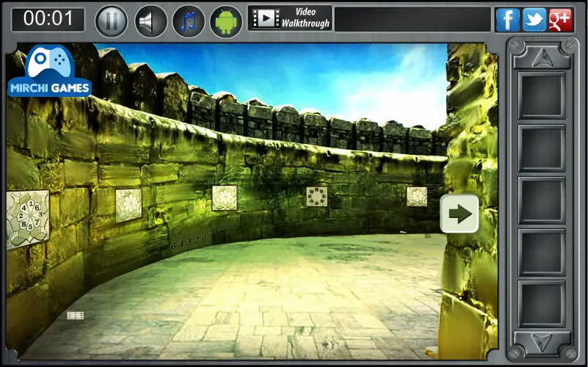Inspect the numbered flower tile puzzle
The width and height of the screenshot is (588, 367).
28,219
